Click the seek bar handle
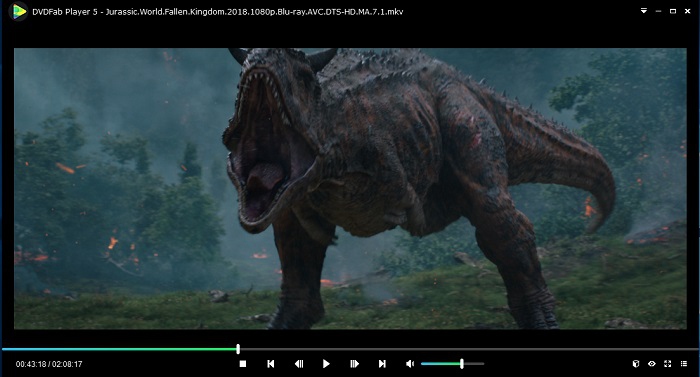The width and height of the screenshot is (700, 377). point(238,349)
